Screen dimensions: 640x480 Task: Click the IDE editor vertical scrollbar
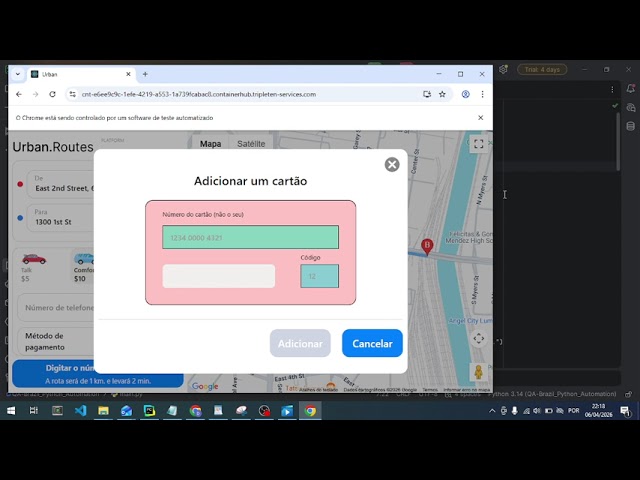(x=618, y=141)
